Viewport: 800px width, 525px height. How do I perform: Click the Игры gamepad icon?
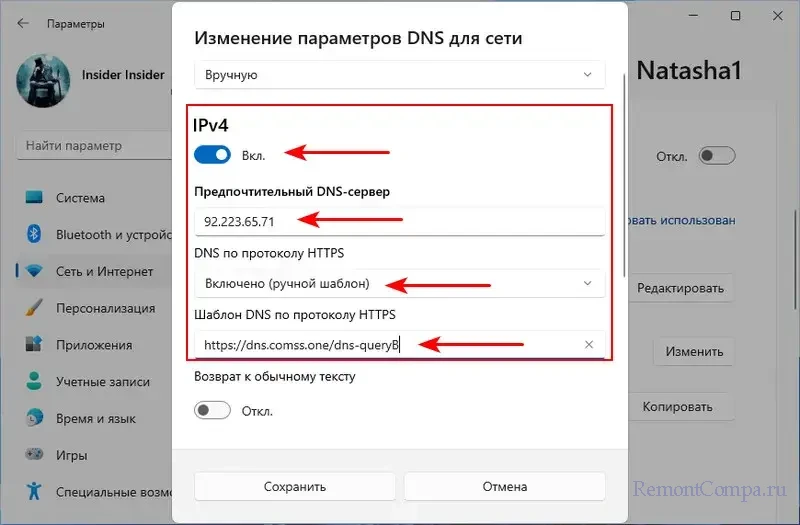click(35, 455)
